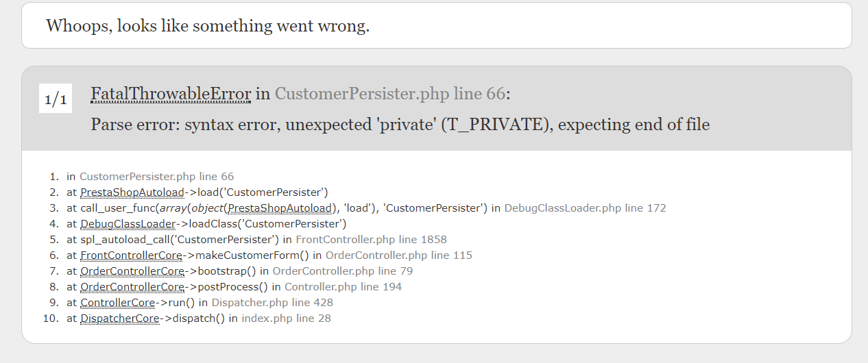This screenshot has height=363, width=868.
Task: Open FrontController.php line 1858 file link
Action: 371,240
